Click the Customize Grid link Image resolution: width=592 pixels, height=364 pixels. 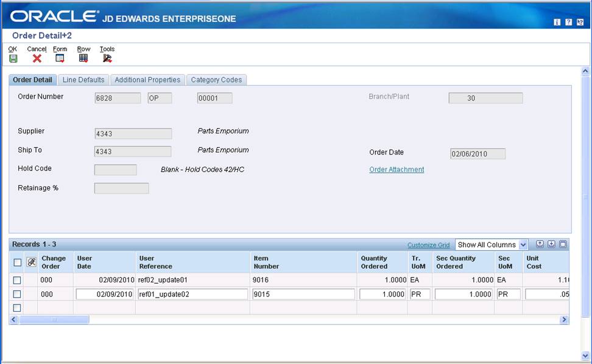(429, 245)
